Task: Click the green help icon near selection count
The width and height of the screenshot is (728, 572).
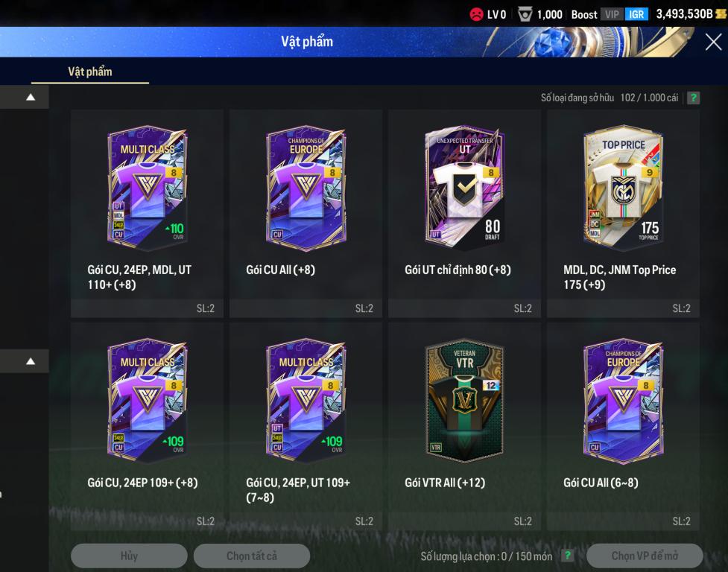Action: pyautogui.click(x=567, y=556)
